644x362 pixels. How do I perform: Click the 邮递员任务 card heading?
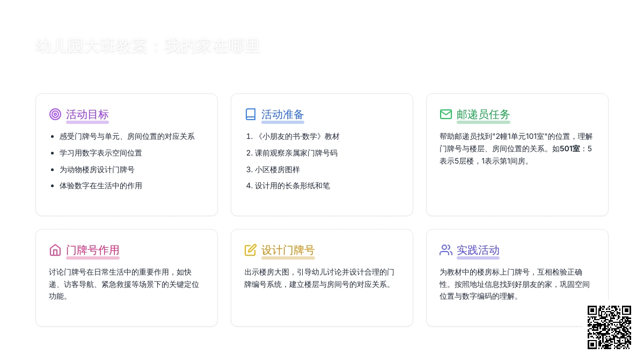pyautogui.click(x=484, y=114)
